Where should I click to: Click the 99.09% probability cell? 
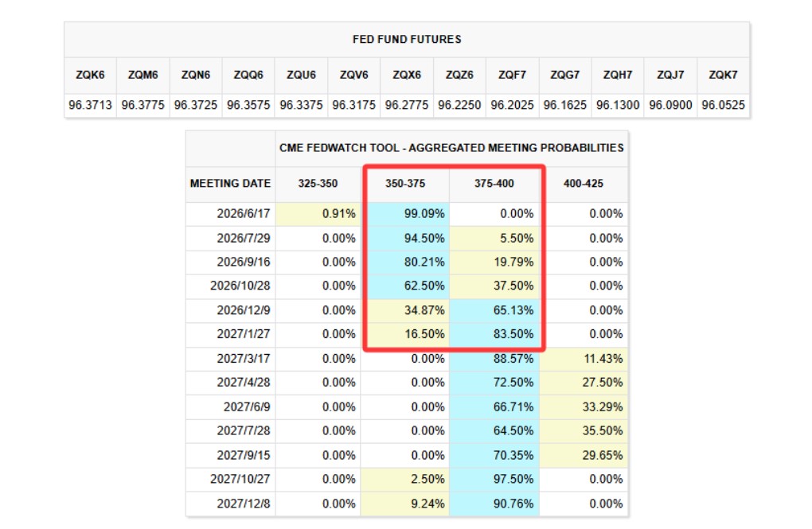point(405,214)
